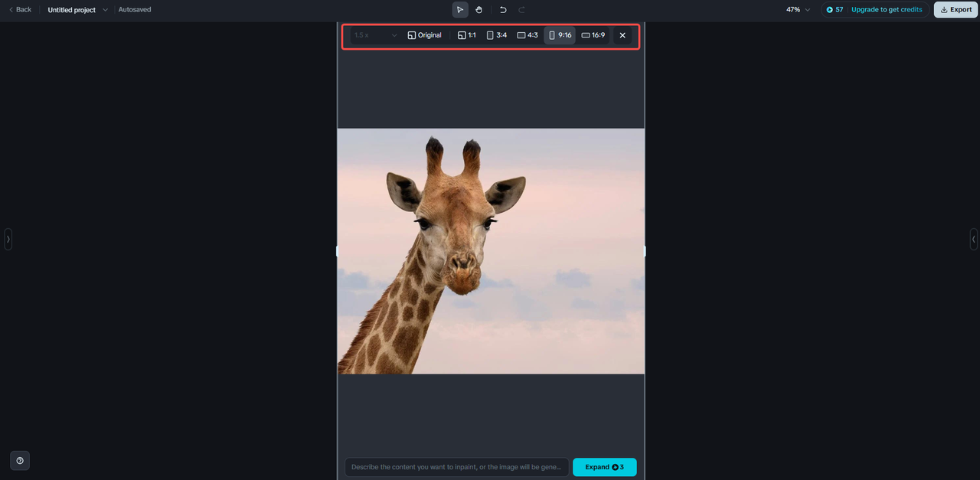Select the 9:16 aspect ratio
980x480 pixels.
pos(560,35)
